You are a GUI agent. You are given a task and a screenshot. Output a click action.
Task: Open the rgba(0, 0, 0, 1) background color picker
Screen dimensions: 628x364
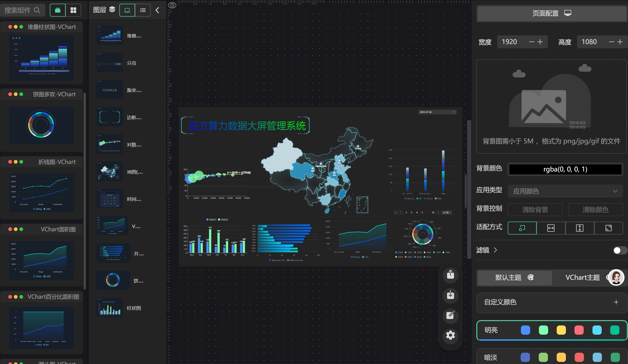coord(565,169)
